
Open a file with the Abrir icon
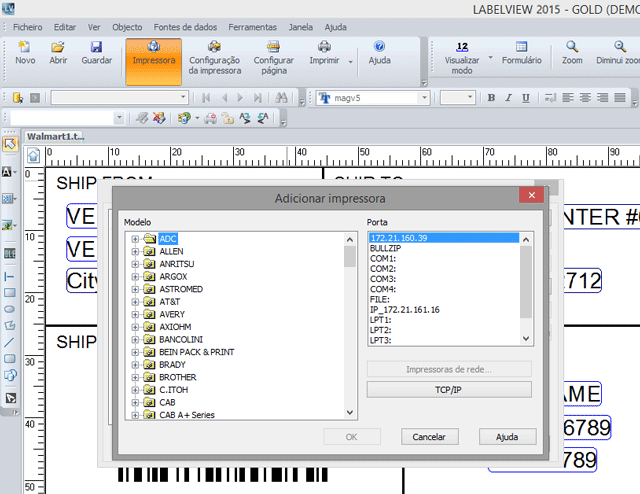tap(58, 47)
